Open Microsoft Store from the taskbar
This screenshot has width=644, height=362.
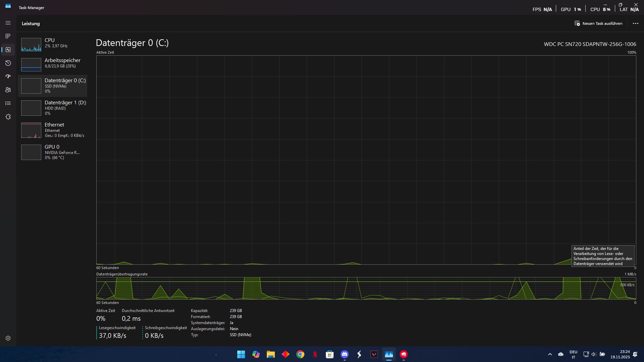330,354
